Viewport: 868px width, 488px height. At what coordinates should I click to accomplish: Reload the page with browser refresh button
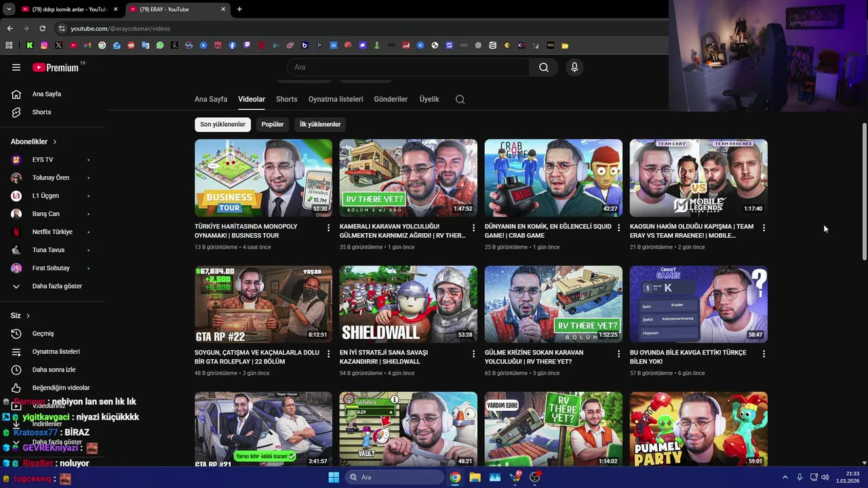[42, 28]
